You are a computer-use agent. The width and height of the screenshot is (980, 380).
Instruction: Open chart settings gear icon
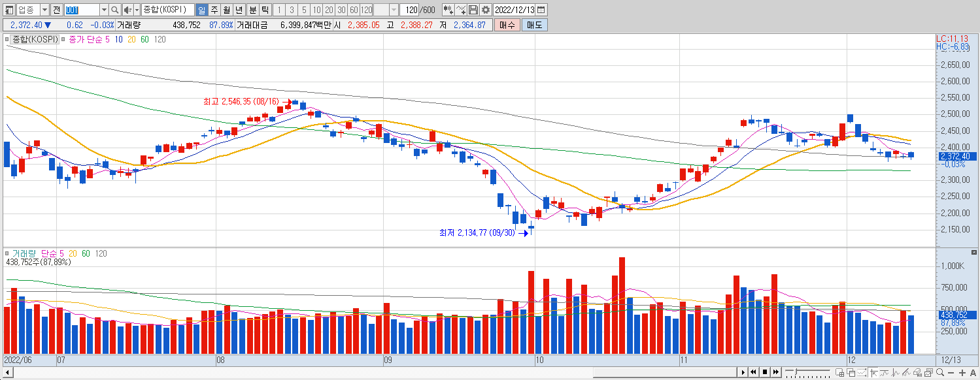[x=486, y=10]
